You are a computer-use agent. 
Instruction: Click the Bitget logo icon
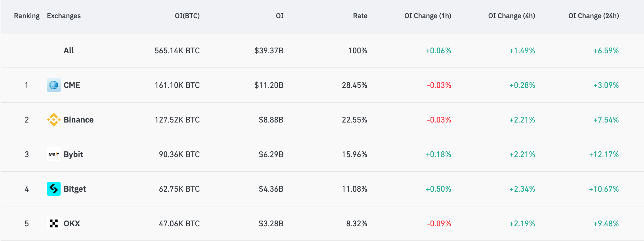point(54,189)
